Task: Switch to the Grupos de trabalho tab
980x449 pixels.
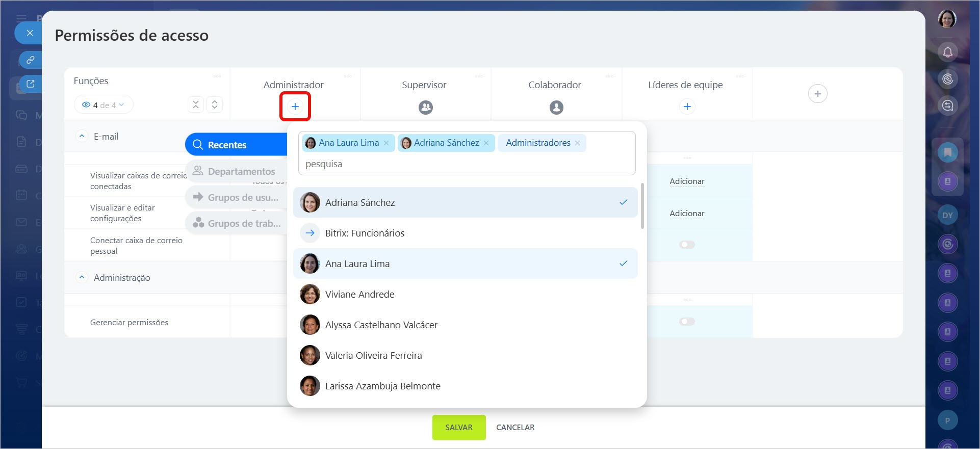Action: point(237,223)
